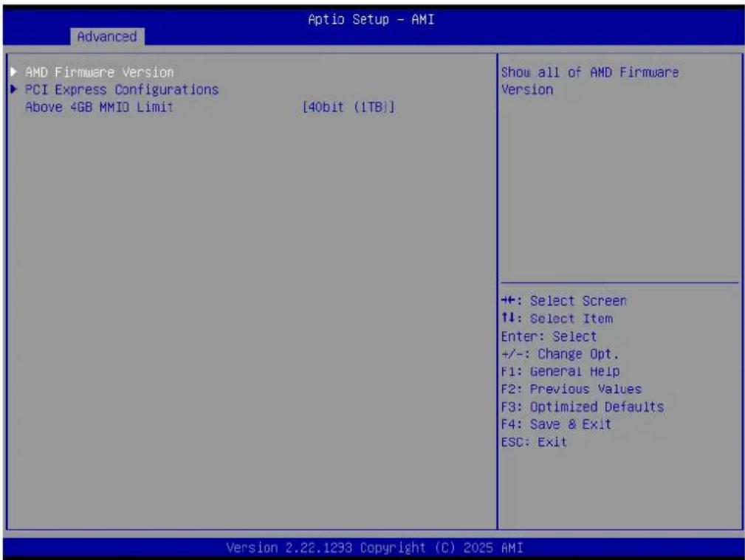Click the 'ESC: Exit' hint

(x=534, y=442)
